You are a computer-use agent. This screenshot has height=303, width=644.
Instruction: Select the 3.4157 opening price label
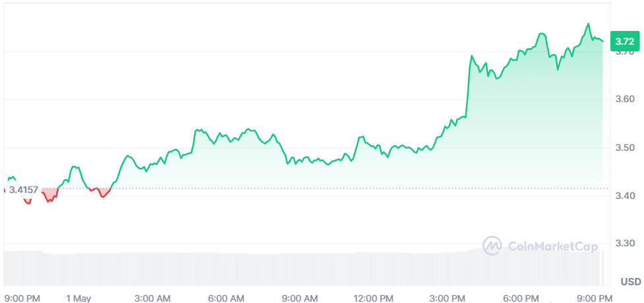point(23,190)
